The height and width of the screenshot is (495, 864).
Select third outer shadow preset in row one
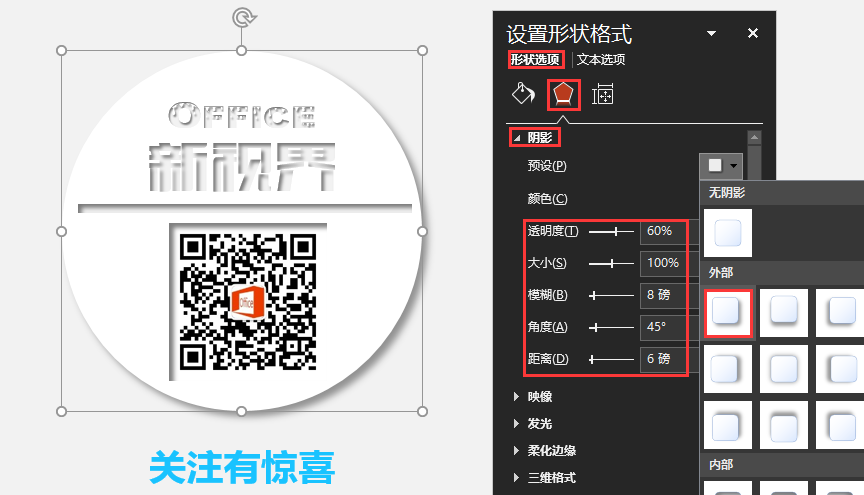click(840, 313)
